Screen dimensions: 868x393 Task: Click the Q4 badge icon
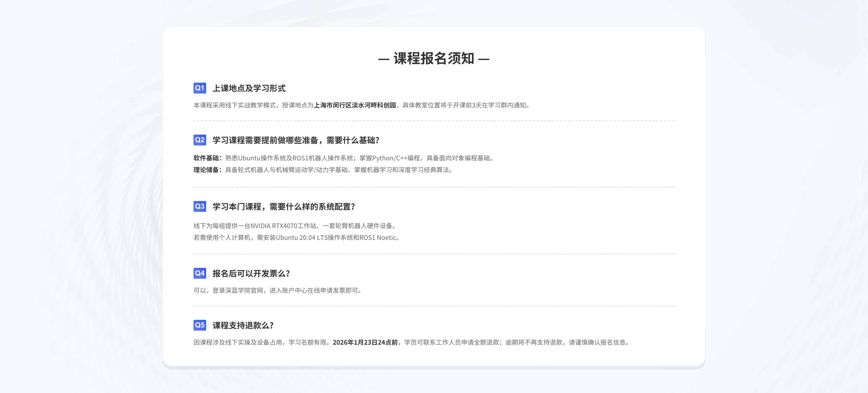(199, 273)
